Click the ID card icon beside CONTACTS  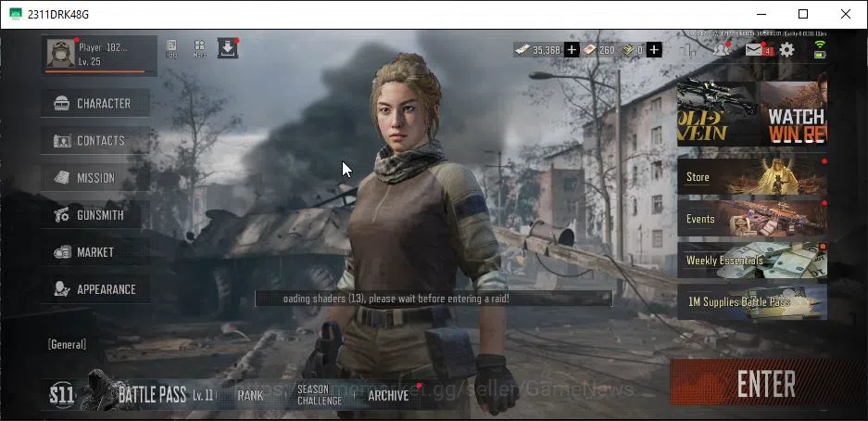pyautogui.click(x=62, y=141)
